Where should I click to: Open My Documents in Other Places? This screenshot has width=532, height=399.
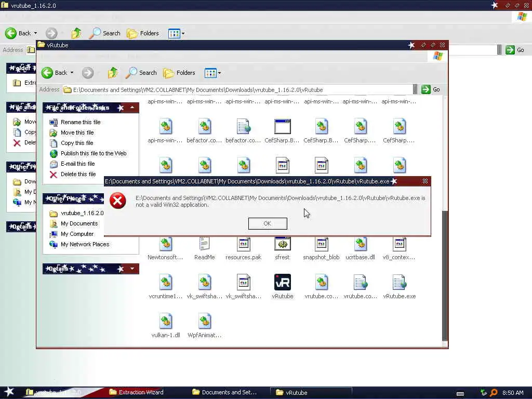[x=74, y=223]
